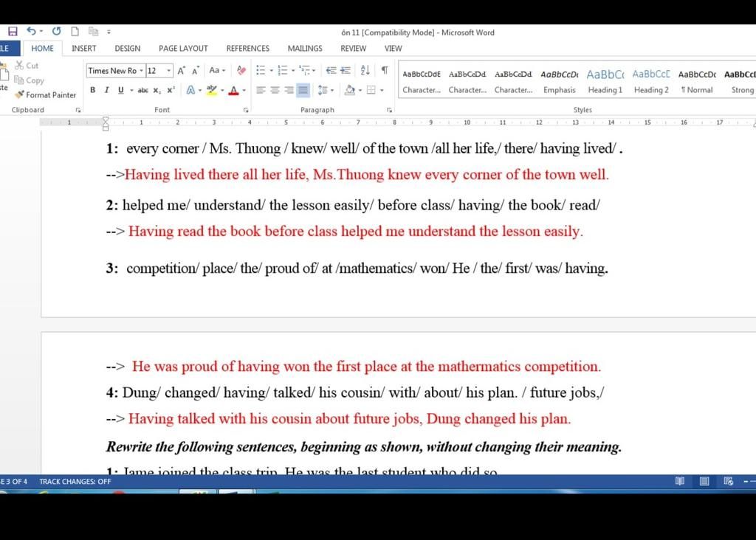Switch to the DESIGN ribbon tab
Screen dimensions: 756x540
tap(127, 48)
